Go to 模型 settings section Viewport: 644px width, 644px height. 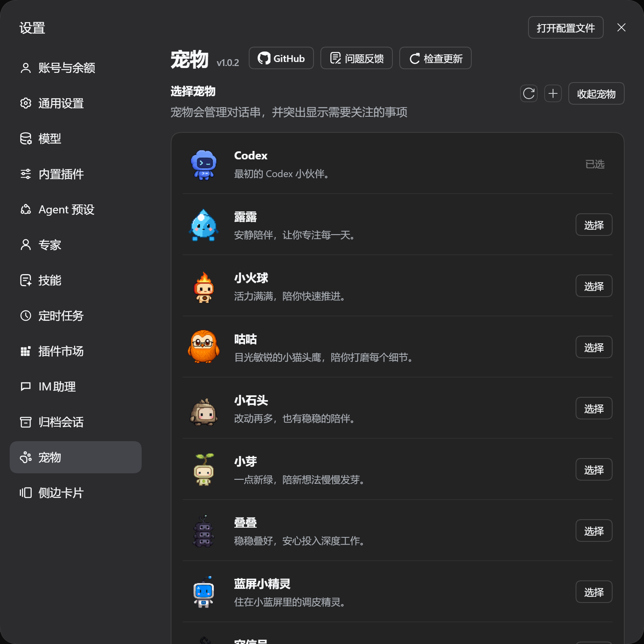(76, 138)
